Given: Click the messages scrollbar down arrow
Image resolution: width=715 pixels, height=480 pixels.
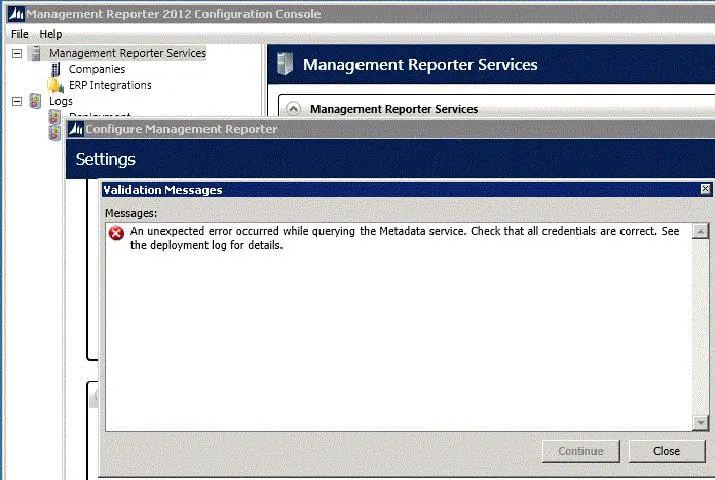Looking at the screenshot, I should click(x=700, y=423).
